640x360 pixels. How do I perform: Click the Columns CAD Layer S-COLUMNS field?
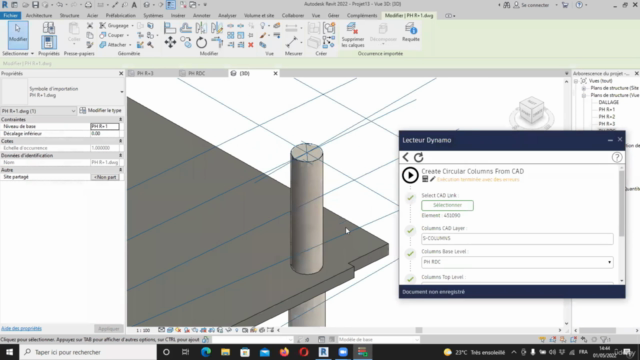pos(517,238)
